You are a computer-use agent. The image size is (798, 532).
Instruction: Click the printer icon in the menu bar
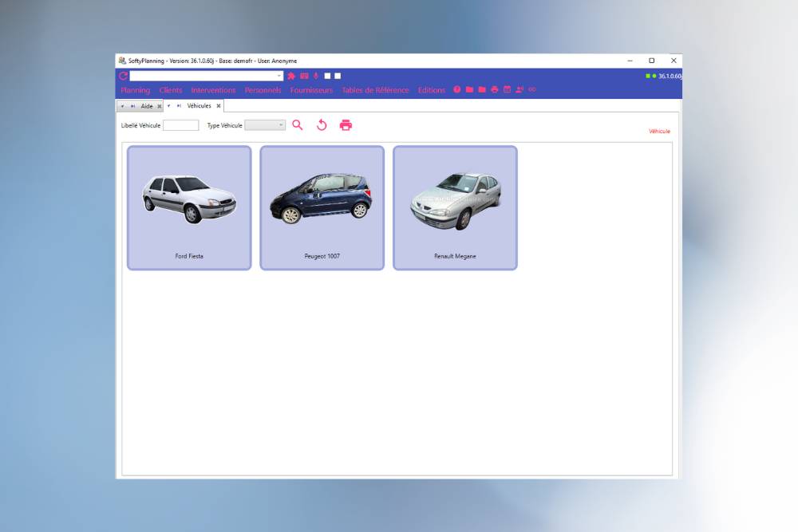tap(494, 89)
